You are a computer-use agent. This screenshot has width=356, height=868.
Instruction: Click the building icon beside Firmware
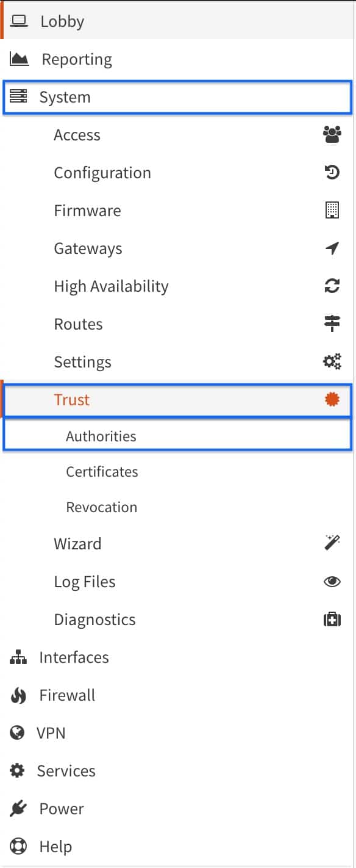[x=332, y=211]
